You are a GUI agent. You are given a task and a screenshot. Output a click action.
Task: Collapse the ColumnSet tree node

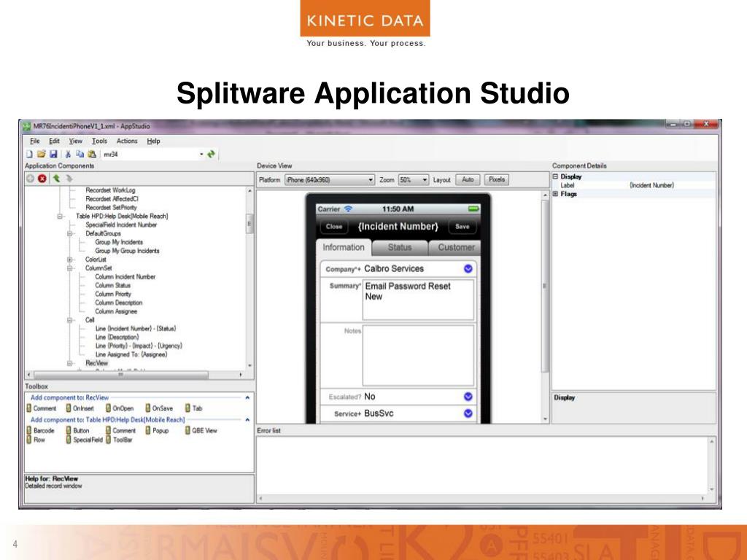(x=70, y=268)
